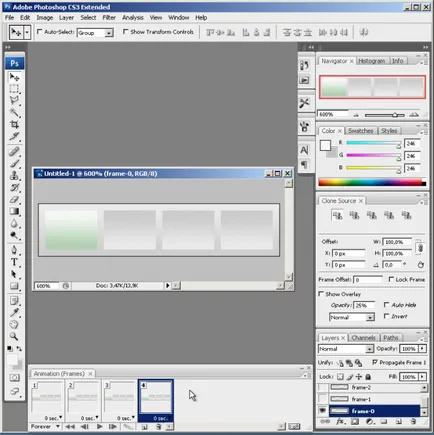This screenshot has width=434, height=435.
Task: Toggle visibility of frame-0 layer
Action: [x=322, y=411]
